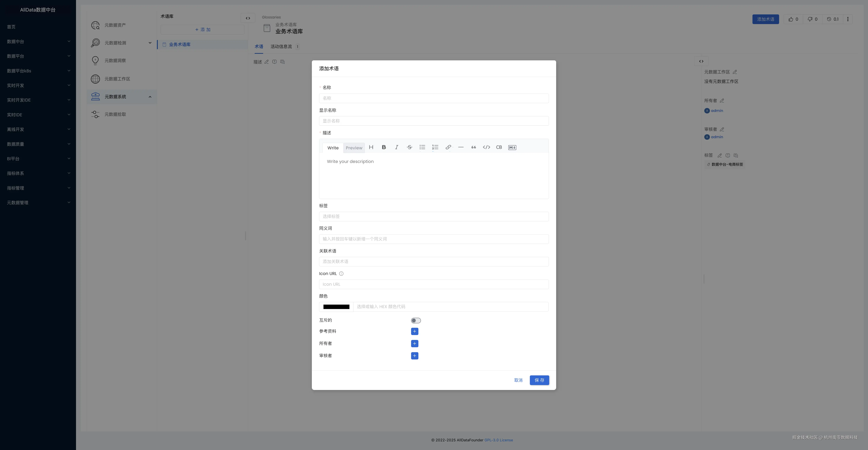The image size is (868, 450).
Task: Click the plus button beside 参考资料
Action: (414, 331)
